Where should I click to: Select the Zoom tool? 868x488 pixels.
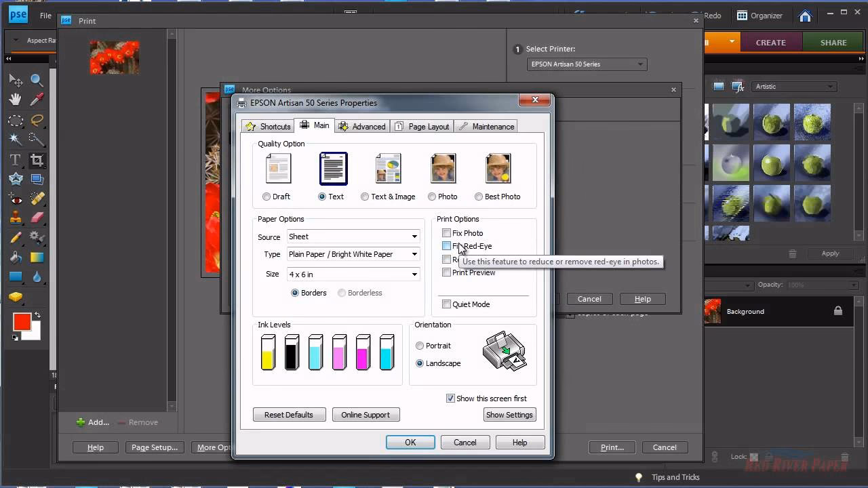[x=37, y=81]
